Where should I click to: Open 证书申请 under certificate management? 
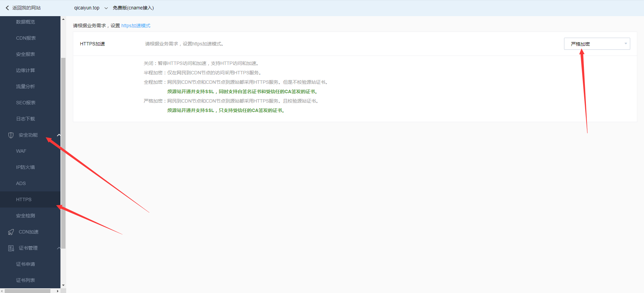(26, 264)
